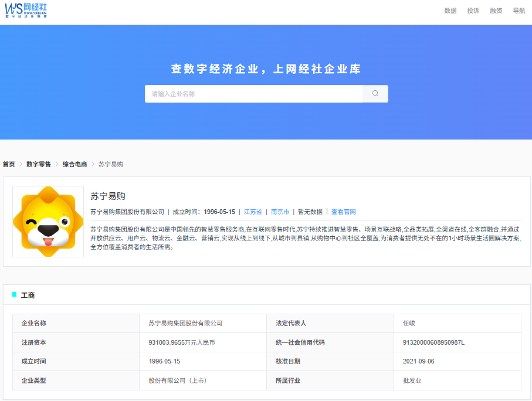Open the 网经社 logo in the header

click(26, 11)
